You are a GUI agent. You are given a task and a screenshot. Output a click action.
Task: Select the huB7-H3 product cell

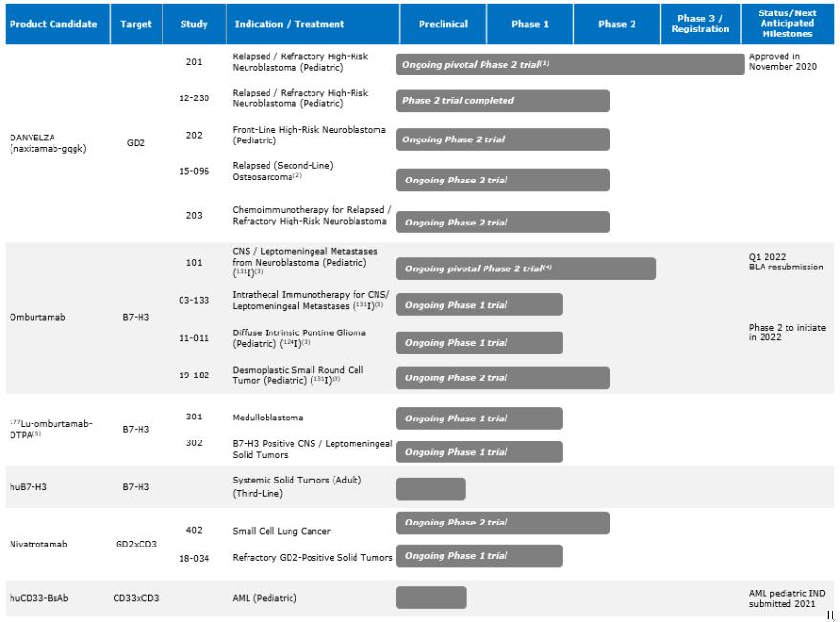28,487
